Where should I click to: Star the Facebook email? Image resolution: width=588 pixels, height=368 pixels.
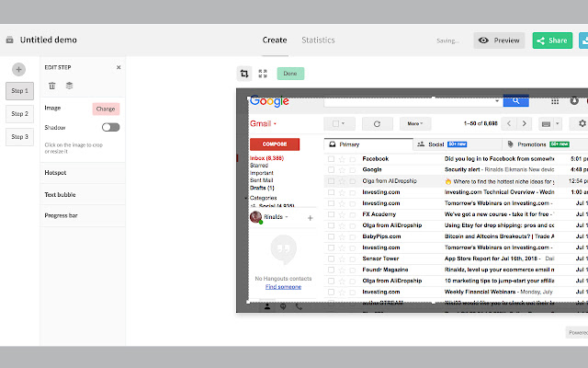point(342,159)
